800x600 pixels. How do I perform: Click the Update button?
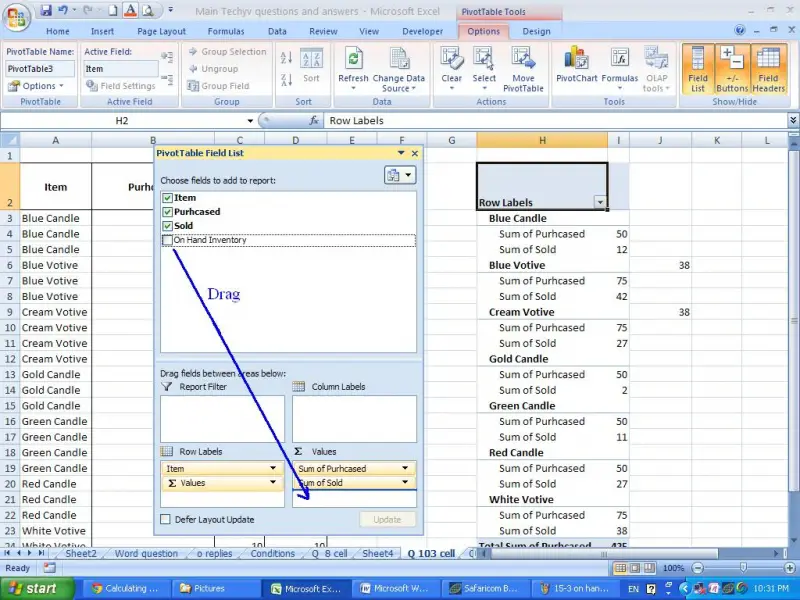(387, 519)
